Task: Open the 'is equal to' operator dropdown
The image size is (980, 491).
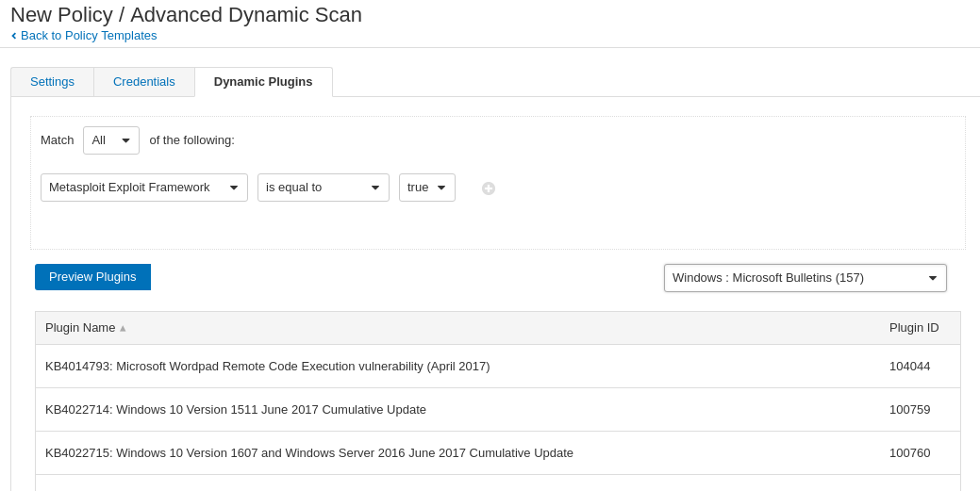Action: 324,188
